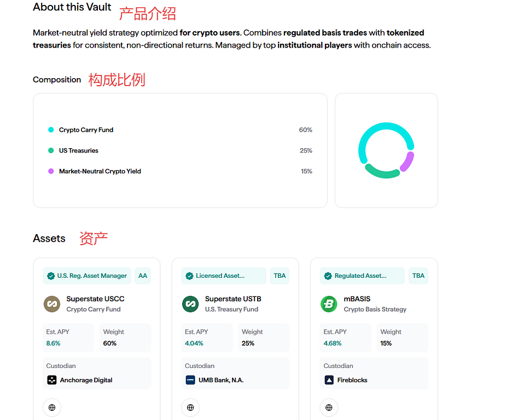The width and height of the screenshot is (506, 420).
Task: Click the AA rating badge
Action: tap(143, 276)
